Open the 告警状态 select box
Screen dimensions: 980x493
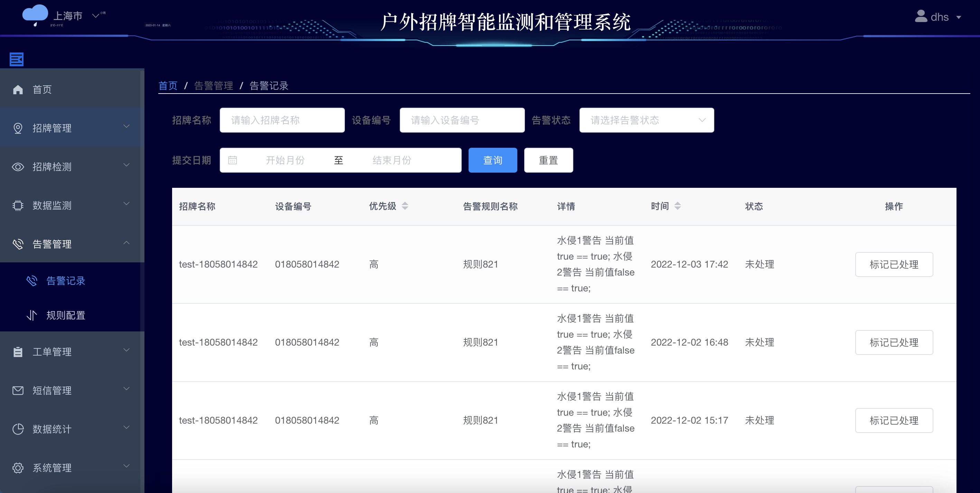[x=646, y=120]
